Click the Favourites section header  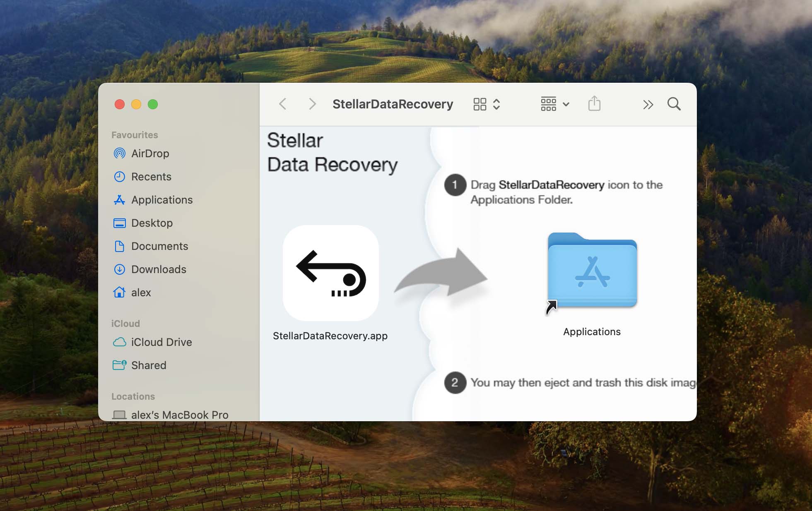(x=135, y=135)
